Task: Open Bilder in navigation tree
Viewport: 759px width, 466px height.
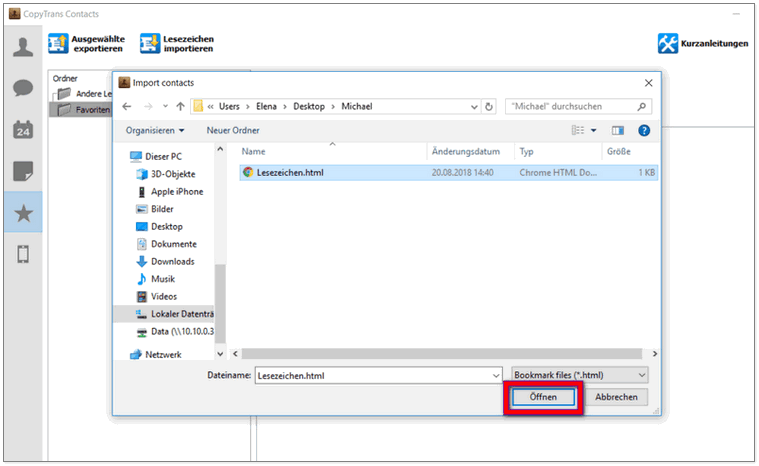Action: point(155,209)
